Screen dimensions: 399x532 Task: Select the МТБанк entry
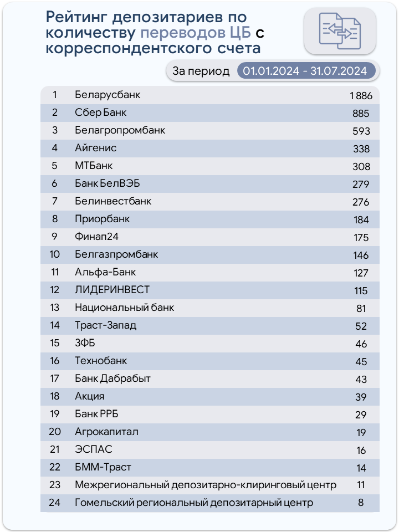pyautogui.click(x=94, y=166)
